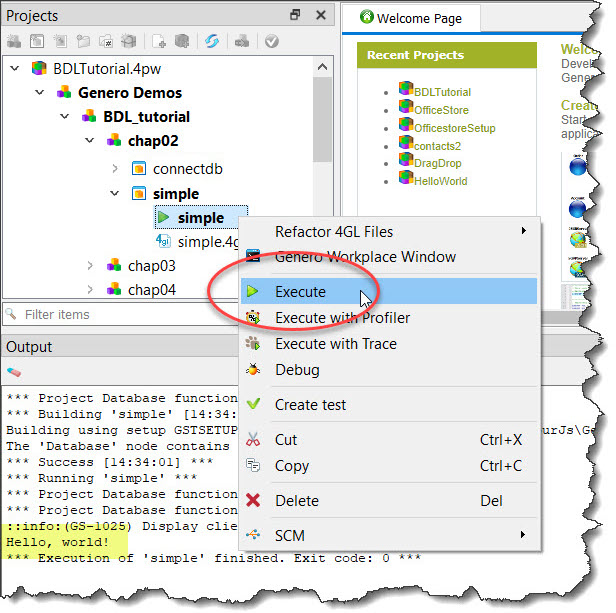Collapse the Genero Demos group
The height and width of the screenshot is (613, 616).
coord(40,93)
